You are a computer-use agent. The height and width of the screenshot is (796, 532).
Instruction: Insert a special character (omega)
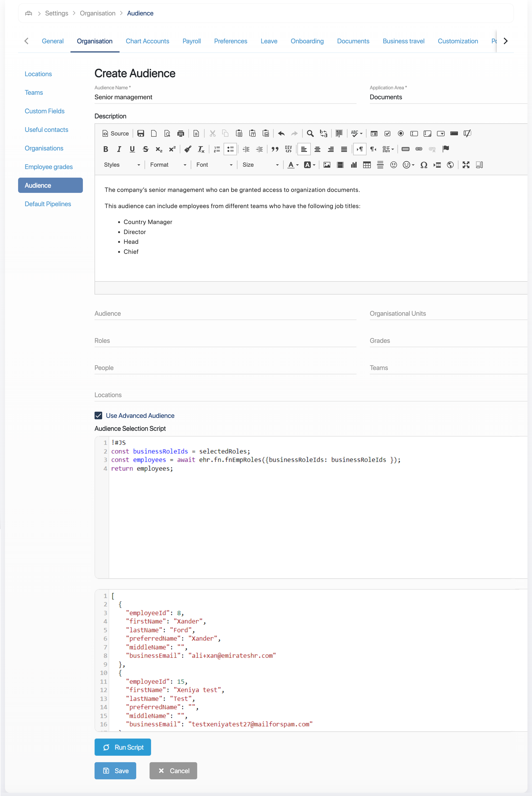pyautogui.click(x=423, y=165)
